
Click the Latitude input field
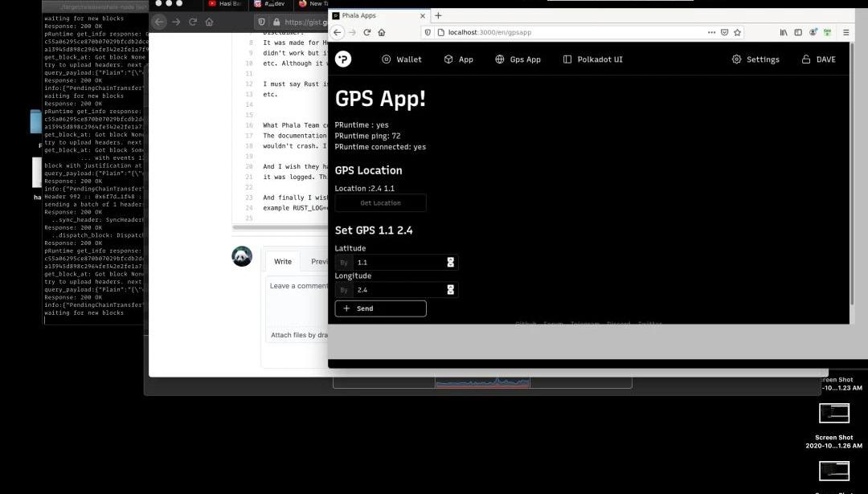click(x=399, y=263)
